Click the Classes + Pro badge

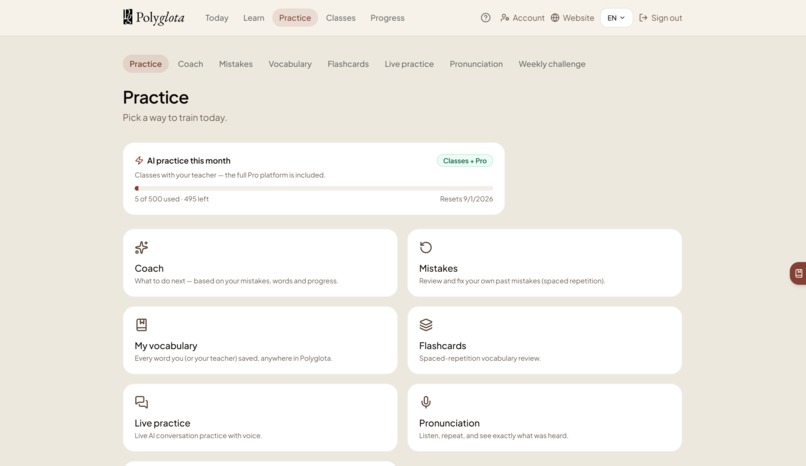coord(464,160)
